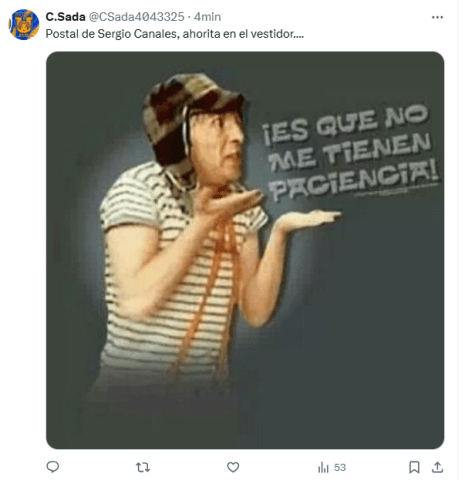
Task: Open the C.Sada display name link
Action: click(x=65, y=17)
